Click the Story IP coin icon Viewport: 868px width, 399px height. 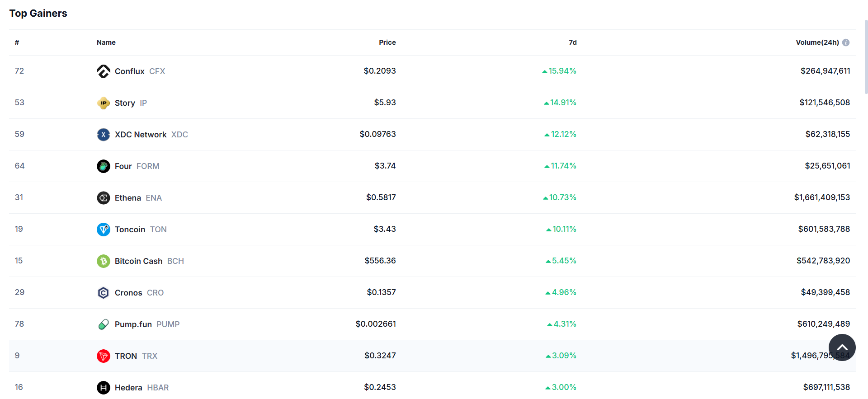pos(103,103)
